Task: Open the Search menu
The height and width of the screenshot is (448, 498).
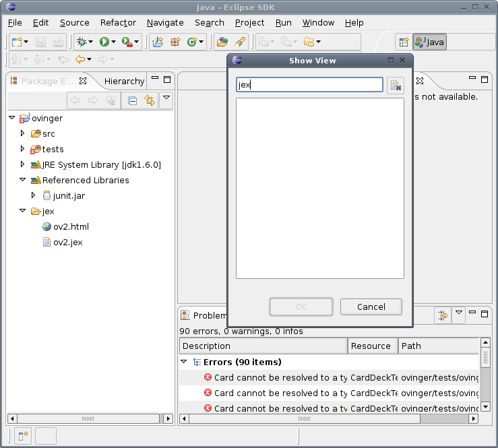Action: pyautogui.click(x=210, y=23)
